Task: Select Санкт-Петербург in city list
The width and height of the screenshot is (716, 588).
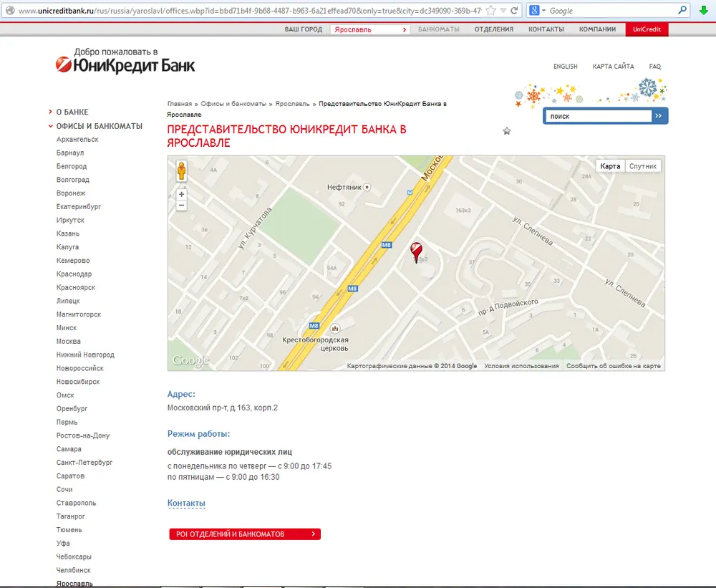Action: pyautogui.click(x=84, y=463)
